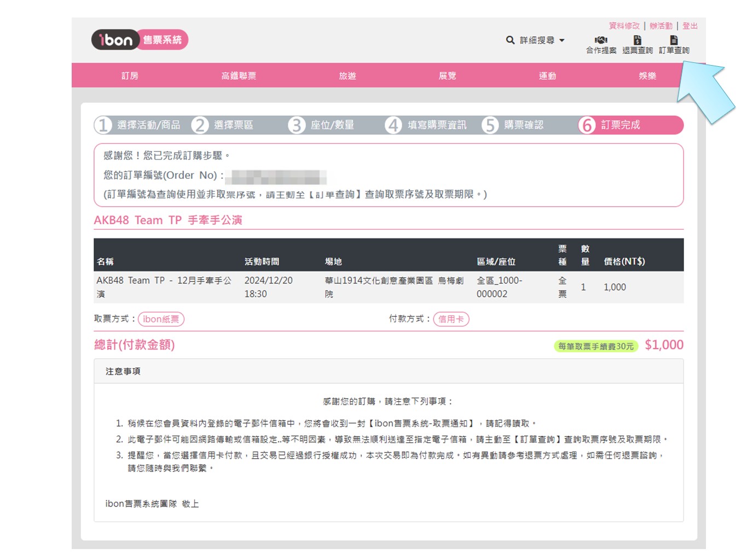Click the ibon 售票系統 logo
747x560 pixels.
140,40
